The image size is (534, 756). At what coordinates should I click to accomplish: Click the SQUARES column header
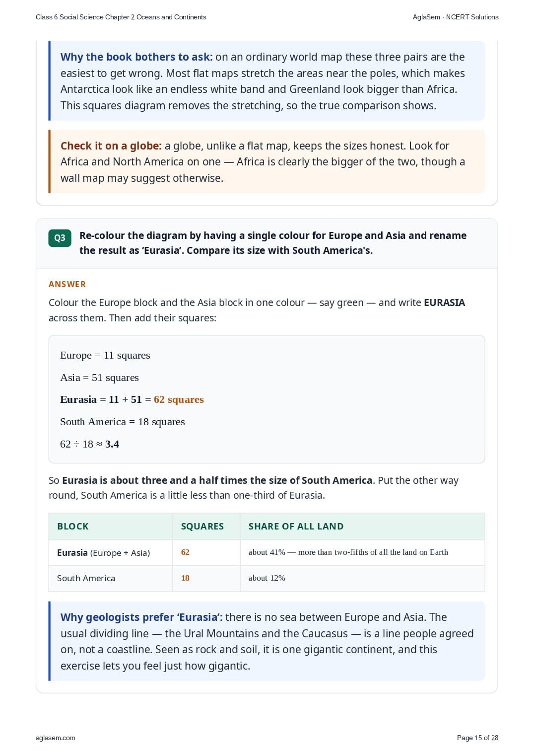[x=202, y=527]
